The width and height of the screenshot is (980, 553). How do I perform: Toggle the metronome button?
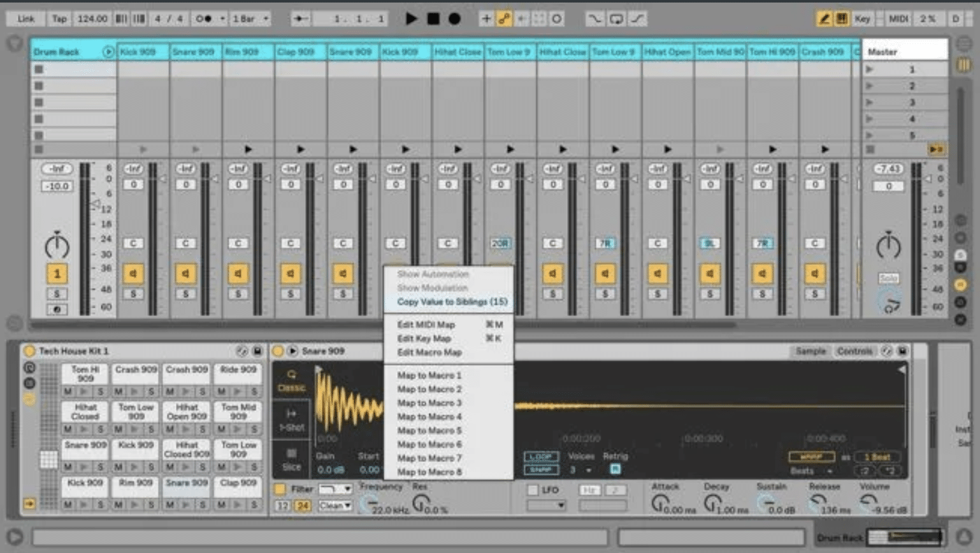[x=204, y=18]
